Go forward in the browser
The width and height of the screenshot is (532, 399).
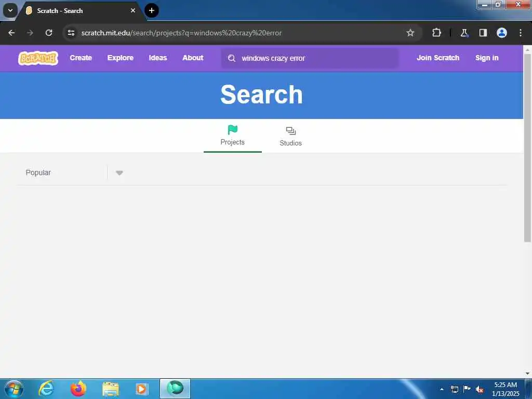click(x=30, y=33)
